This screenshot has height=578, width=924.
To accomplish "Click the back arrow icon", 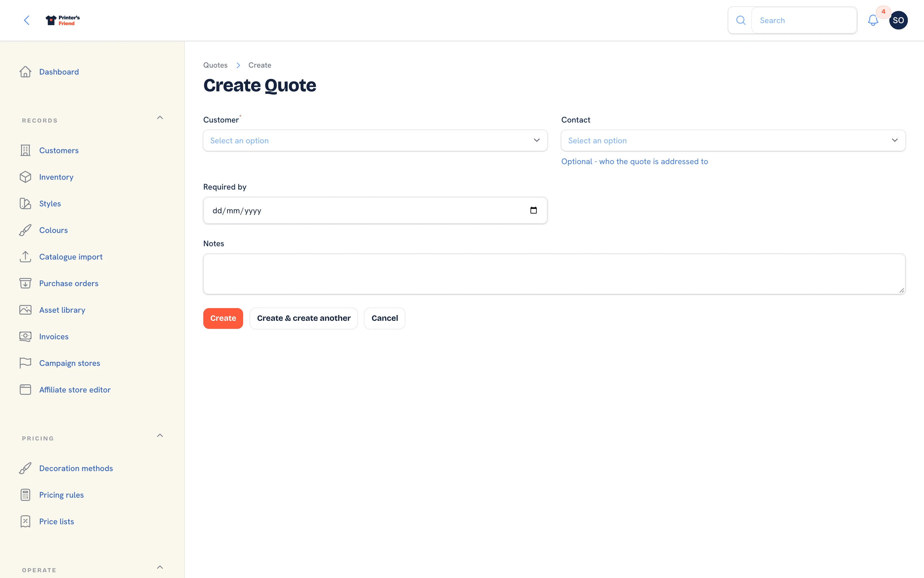I will [x=27, y=20].
